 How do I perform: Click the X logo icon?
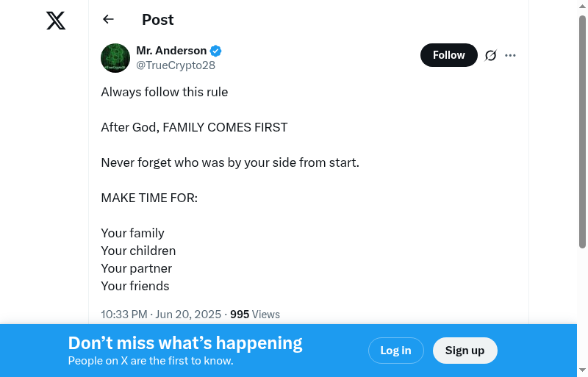pos(56,21)
